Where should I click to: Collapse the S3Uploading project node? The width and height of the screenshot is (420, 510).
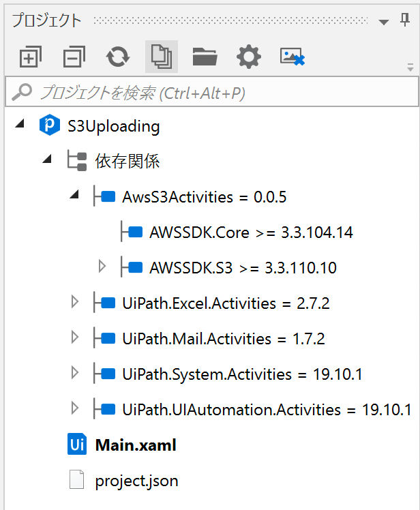20,123
